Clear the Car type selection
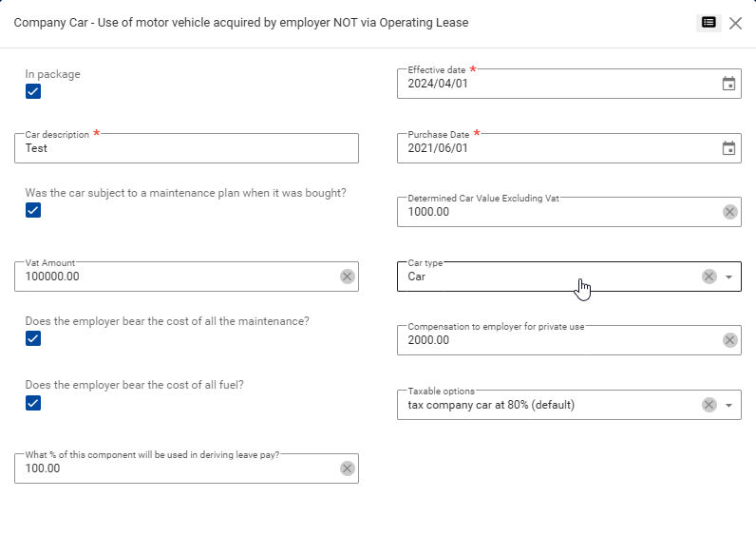This screenshot has width=756, height=535. tap(709, 277)
